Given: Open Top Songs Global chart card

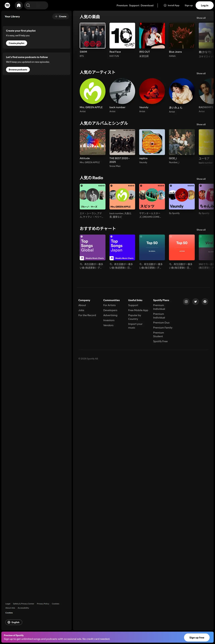Looking at the screenshot, I should click(x=93, y=247).
